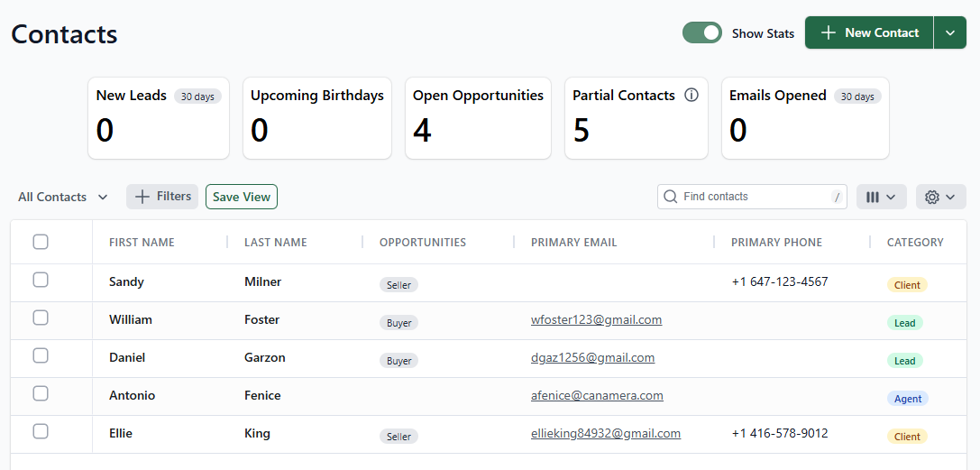980x470 pixels.
Task: Focus the Find contacts search field
Action: pos(753,197)
